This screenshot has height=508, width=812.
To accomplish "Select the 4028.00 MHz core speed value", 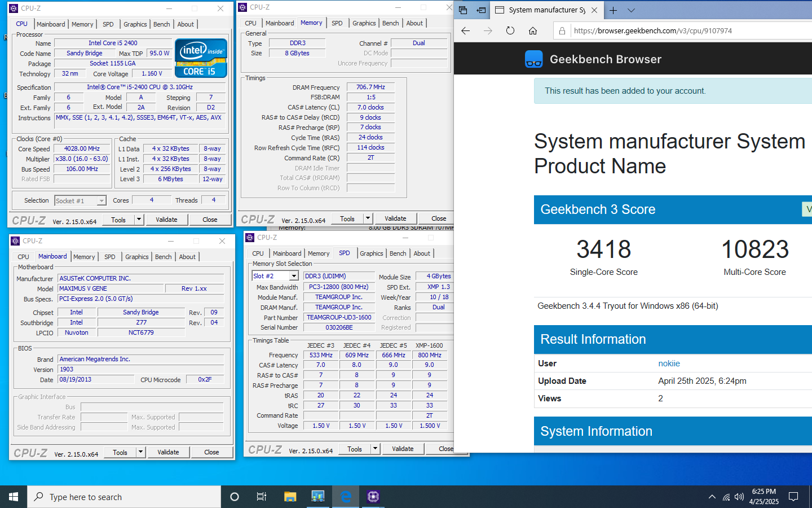I will tap(82, 148).
